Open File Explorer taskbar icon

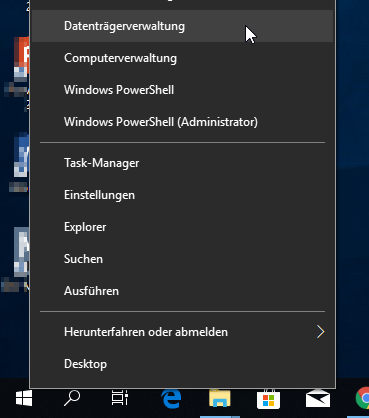click(x=220, y=398)
